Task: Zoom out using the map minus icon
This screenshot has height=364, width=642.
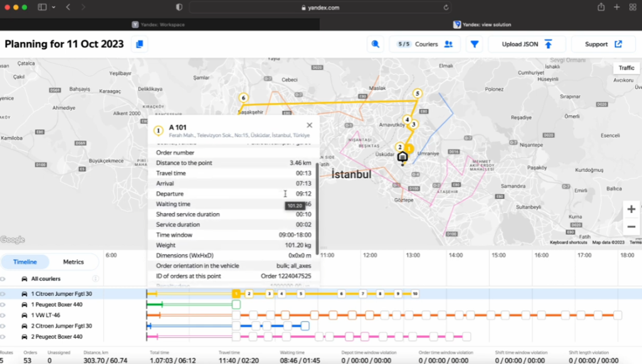Action: click(632, 226)
